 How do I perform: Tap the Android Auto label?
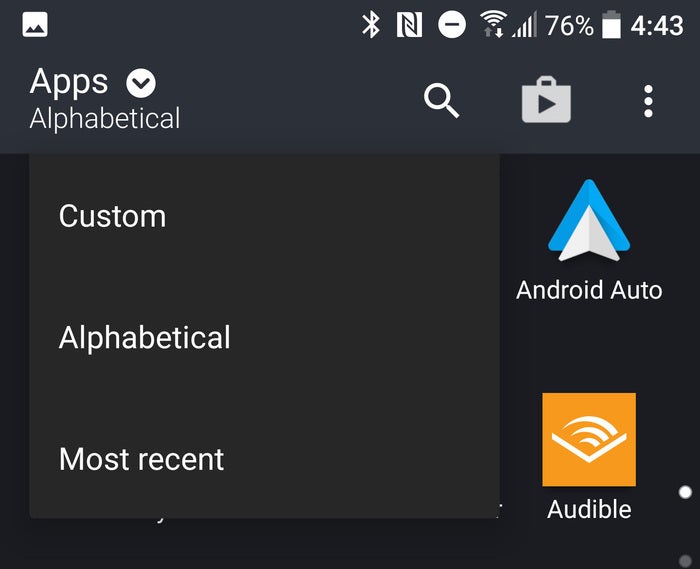point(589,290)
